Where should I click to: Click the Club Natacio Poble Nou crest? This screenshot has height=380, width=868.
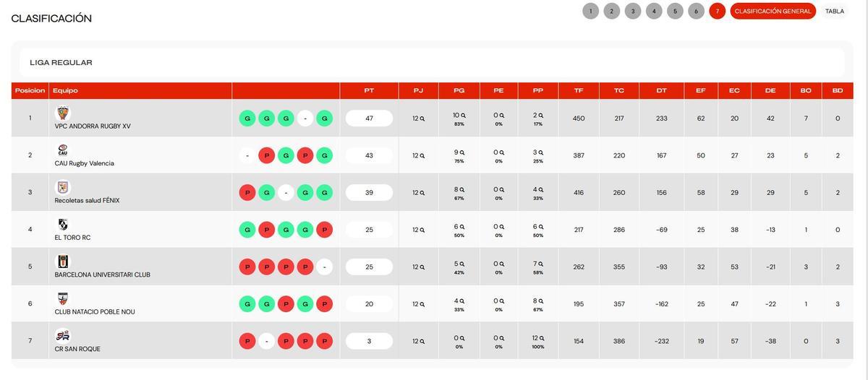[63, 299]
